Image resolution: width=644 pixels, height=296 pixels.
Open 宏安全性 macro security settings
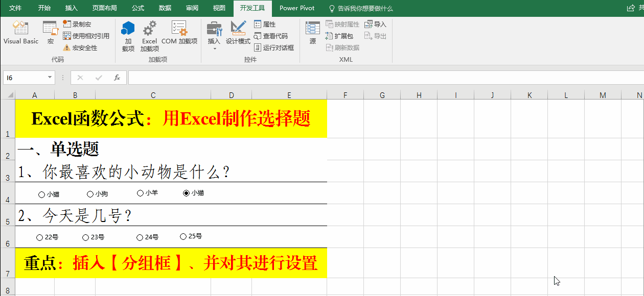tap(80, 47)
